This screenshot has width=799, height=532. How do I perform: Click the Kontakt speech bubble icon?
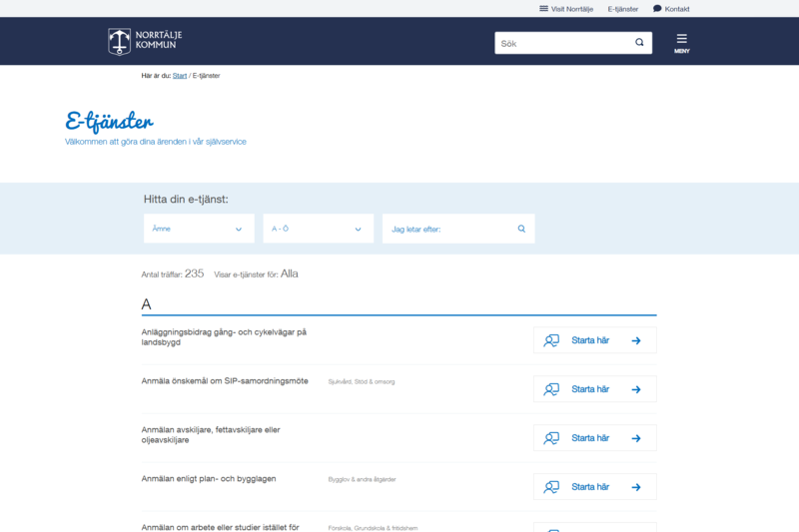657,9
